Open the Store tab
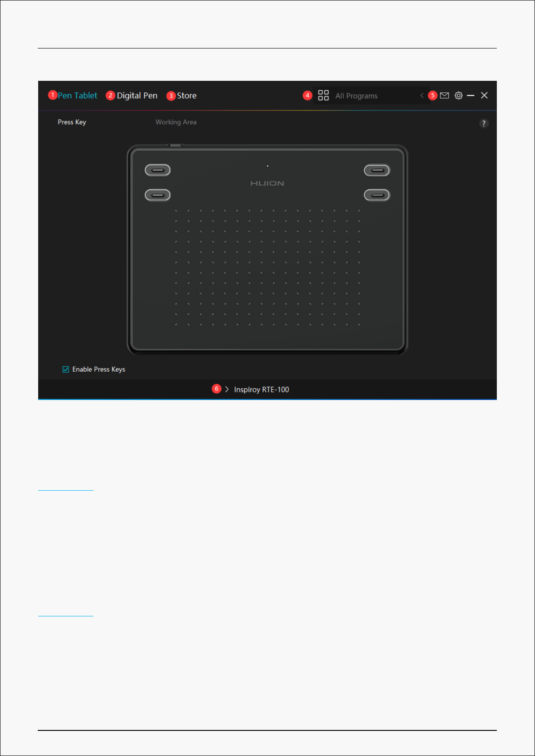 point(186,96)
